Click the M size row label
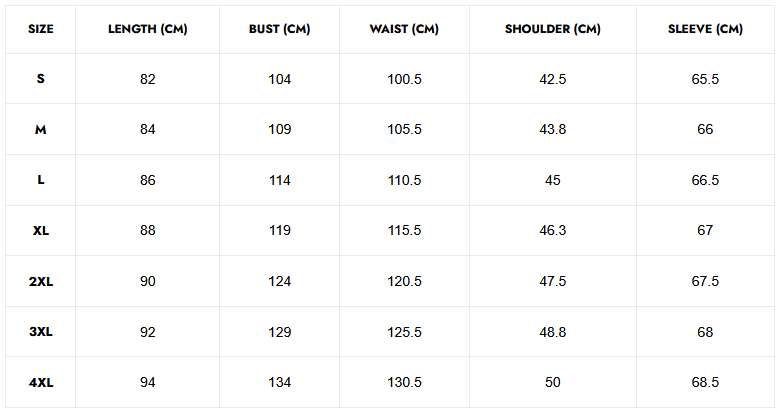Screen dimensions: 782x414 coord(41,130)
